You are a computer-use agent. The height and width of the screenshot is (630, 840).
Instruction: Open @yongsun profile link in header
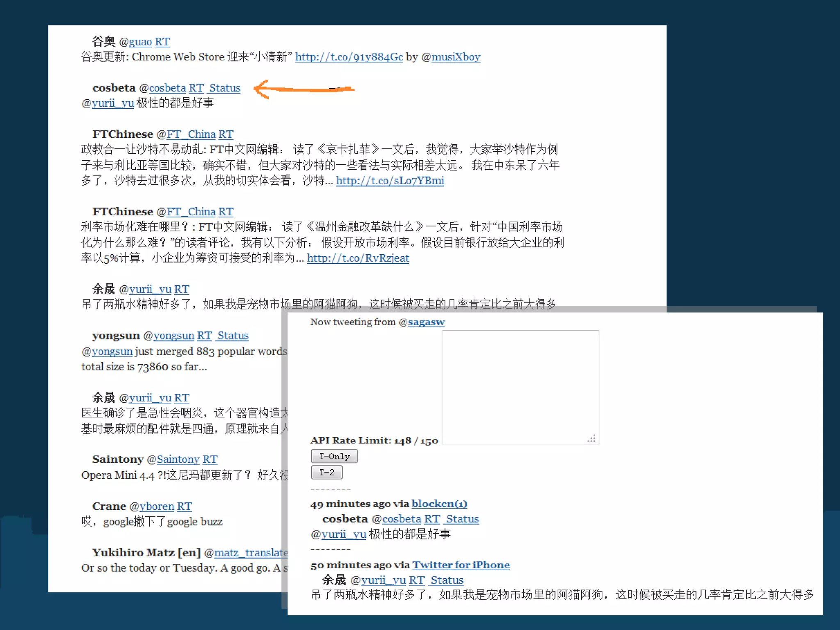click(173, 336)
